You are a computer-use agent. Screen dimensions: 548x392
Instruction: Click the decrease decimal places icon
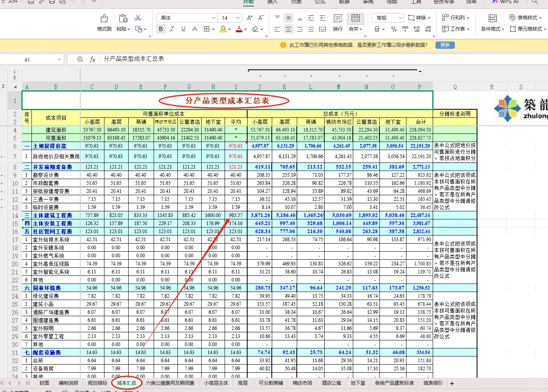click(428, 29)
